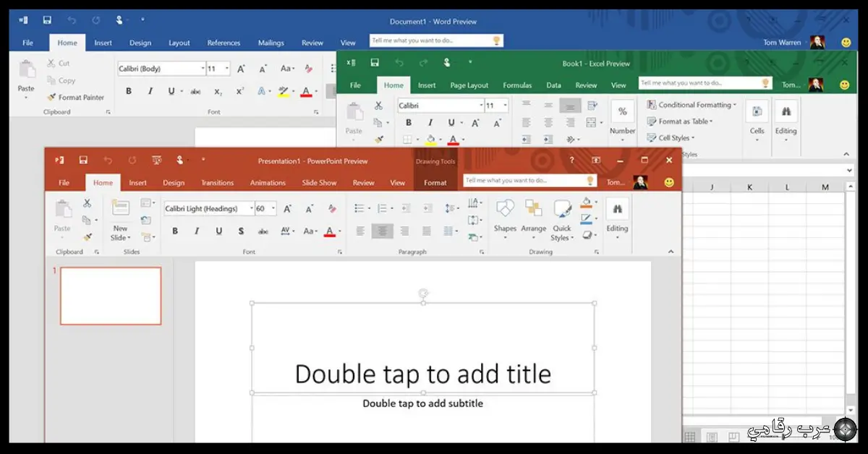Click the Save icon in Word's title bar

pos(47,21)
